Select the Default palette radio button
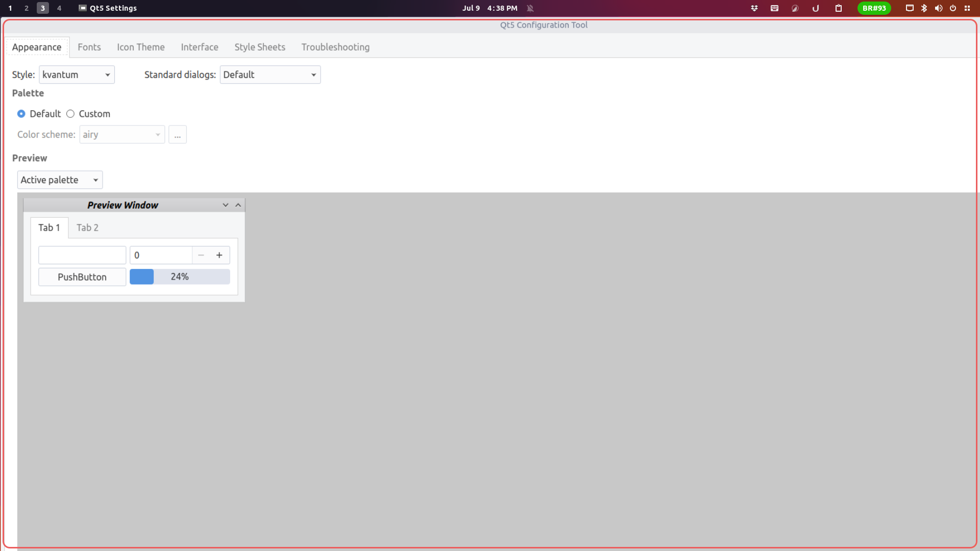 [21, 114]
